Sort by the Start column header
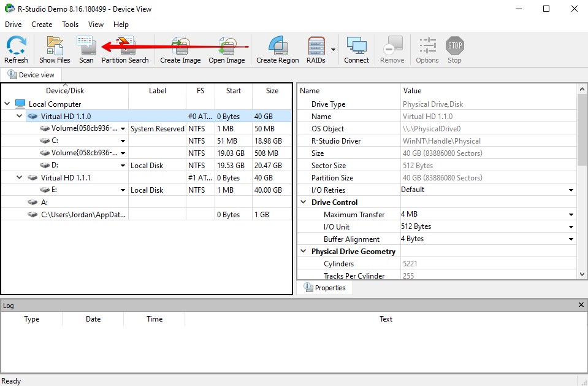Screen dimensions: 588x386 click(x=234, y=90)
